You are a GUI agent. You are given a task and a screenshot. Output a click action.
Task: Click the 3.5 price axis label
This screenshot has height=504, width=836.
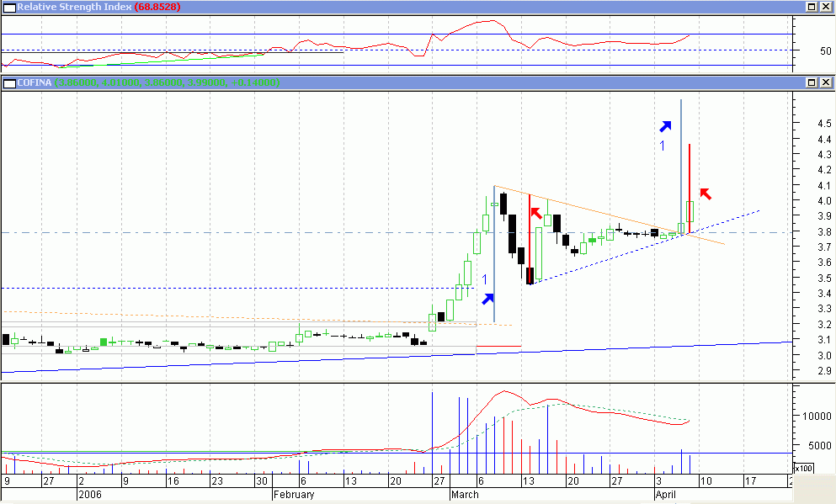pos(824,279)
